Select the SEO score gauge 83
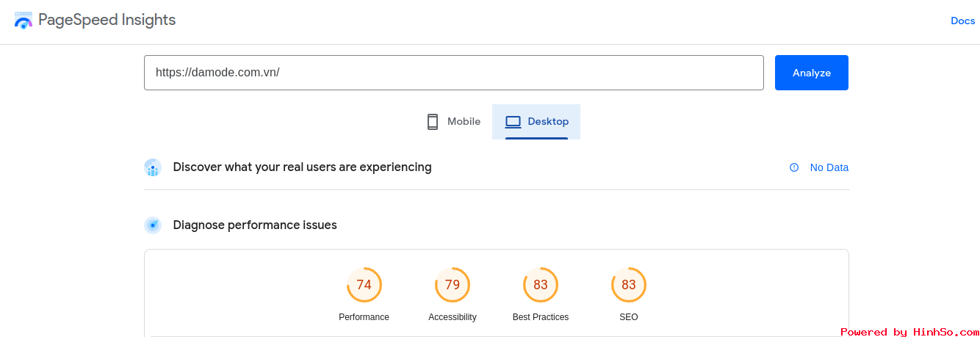Image resolution: width=980 pixels, height=337 pixels. [x=629, y=285]
